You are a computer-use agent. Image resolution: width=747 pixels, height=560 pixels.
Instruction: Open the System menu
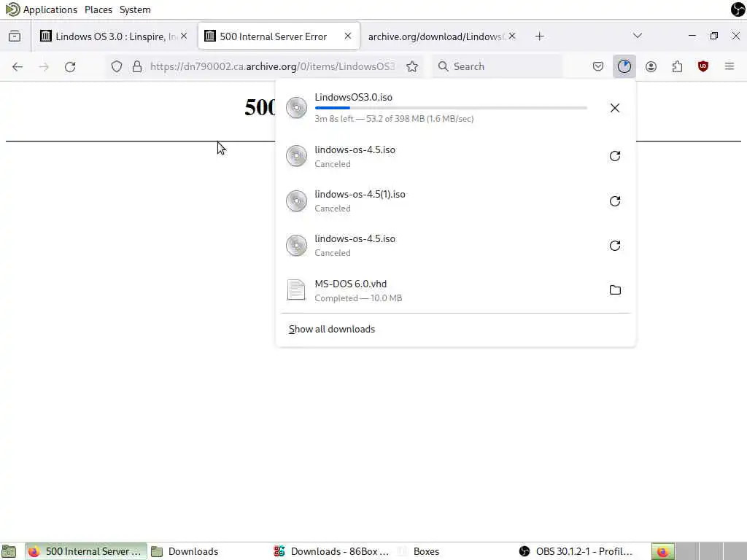click(135, 9)
